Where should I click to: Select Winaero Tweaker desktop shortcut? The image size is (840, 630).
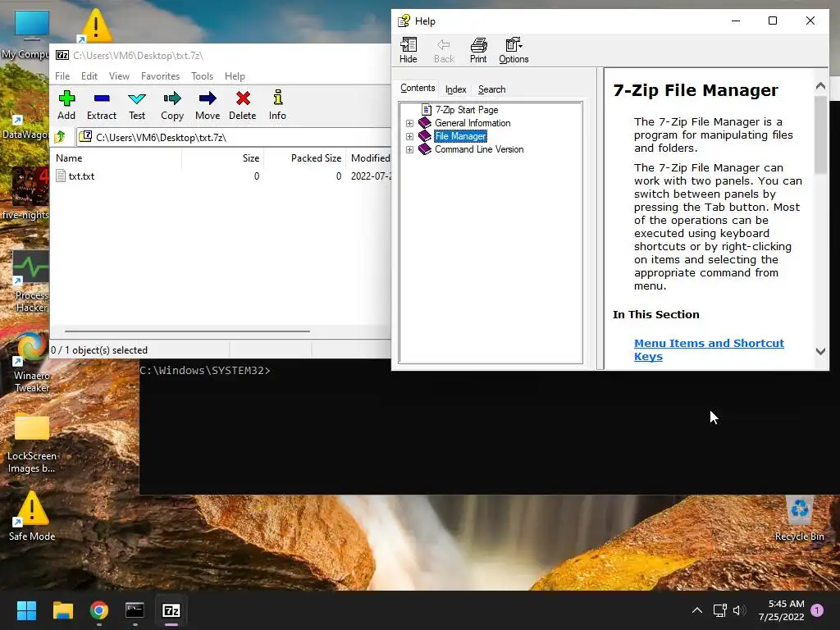(x=32, y=362)
